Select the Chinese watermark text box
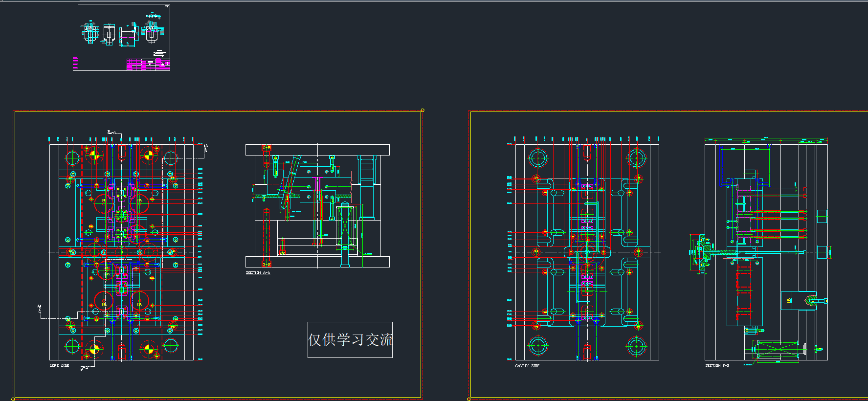The width and height of the screenshot is (868, 401). click(350, 340)
